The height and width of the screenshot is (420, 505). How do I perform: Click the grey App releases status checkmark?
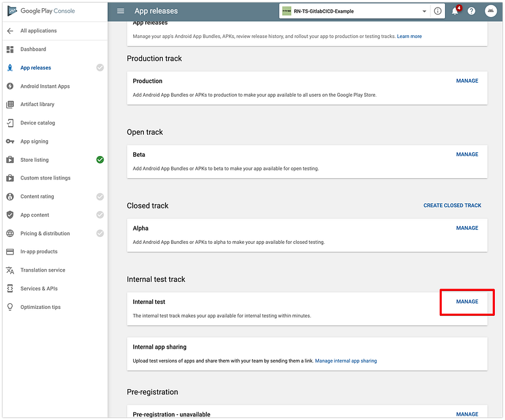100,68
